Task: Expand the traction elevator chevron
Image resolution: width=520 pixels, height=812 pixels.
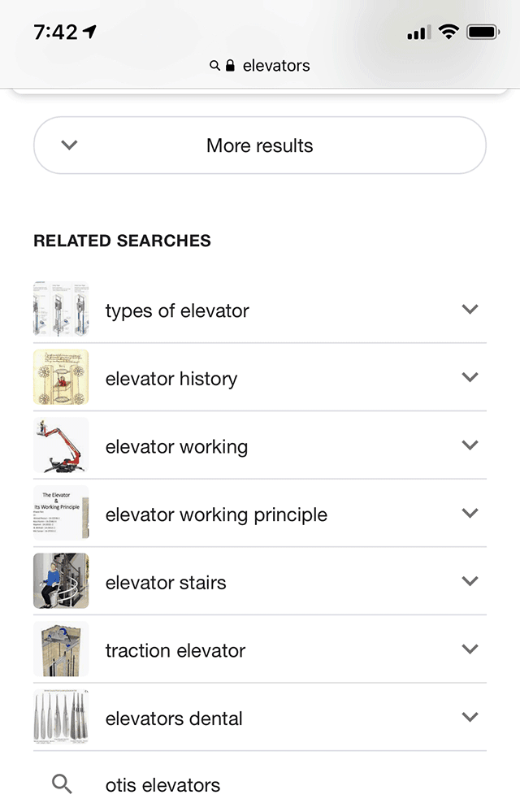Action: (x=470, y=649)
